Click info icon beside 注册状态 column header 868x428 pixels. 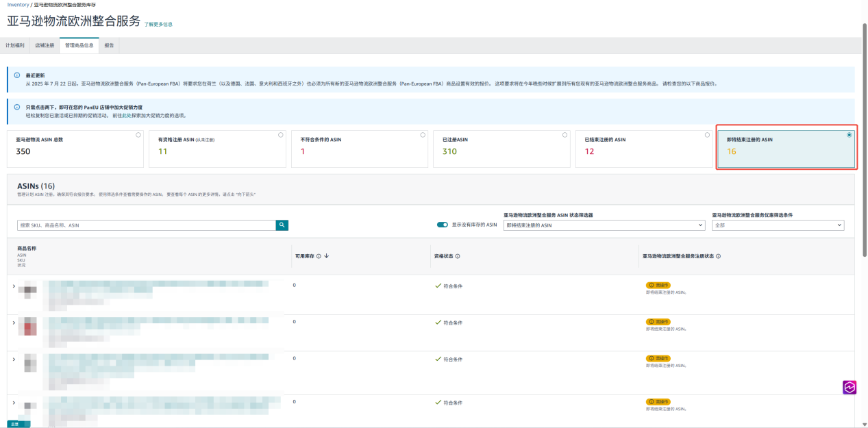(718, 256)
